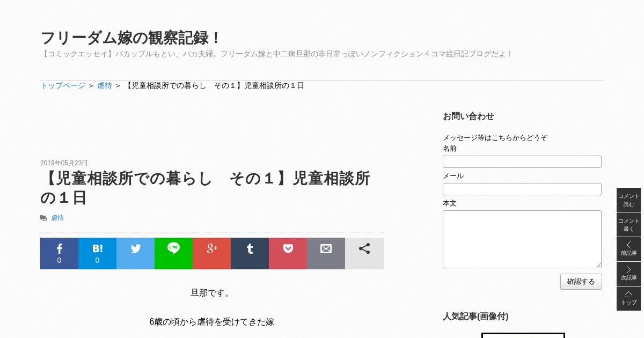This screenshot has height=338, width=644.
Task: Go to the previous article 前記事
Action: [628, 249]
